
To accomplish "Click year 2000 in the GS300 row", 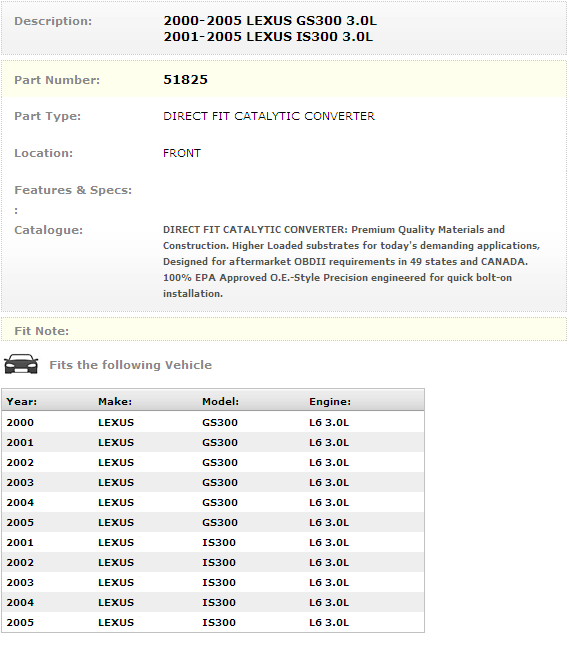I will (20, 423).
